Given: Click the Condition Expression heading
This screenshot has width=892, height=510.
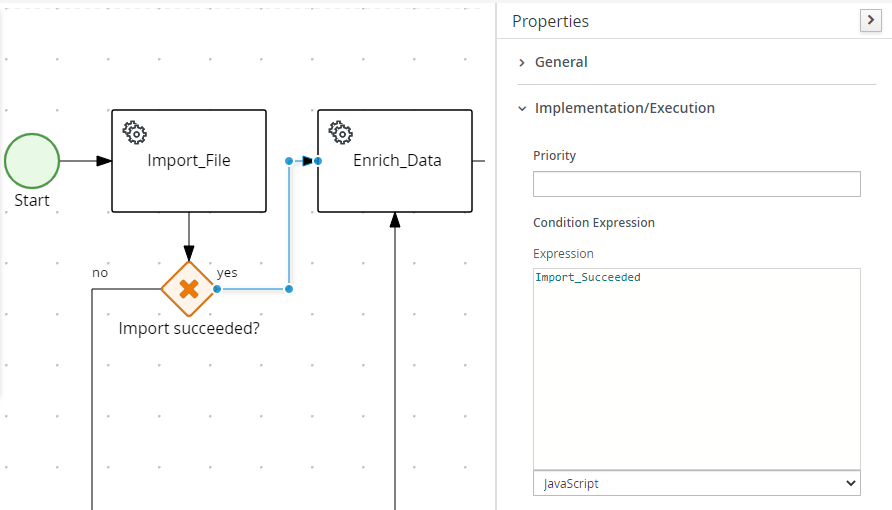Looking at the screenshot, I should (594, 222).
